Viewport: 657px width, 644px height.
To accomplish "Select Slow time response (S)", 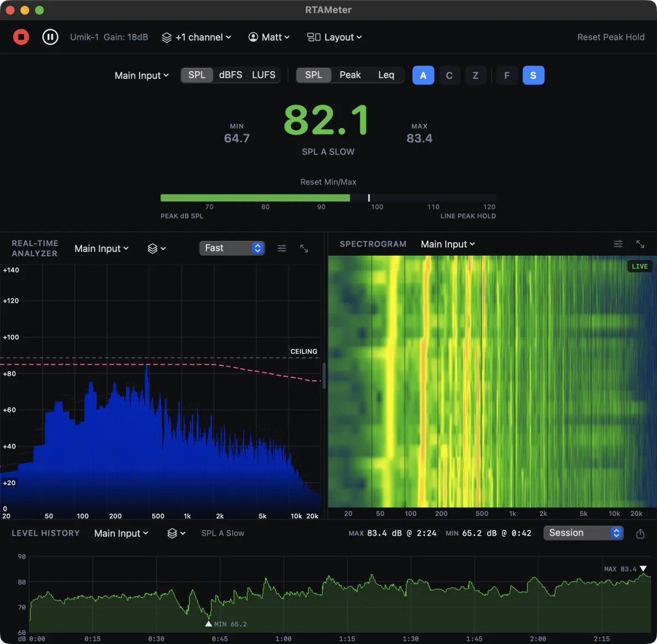I will (x=533, y=76).
